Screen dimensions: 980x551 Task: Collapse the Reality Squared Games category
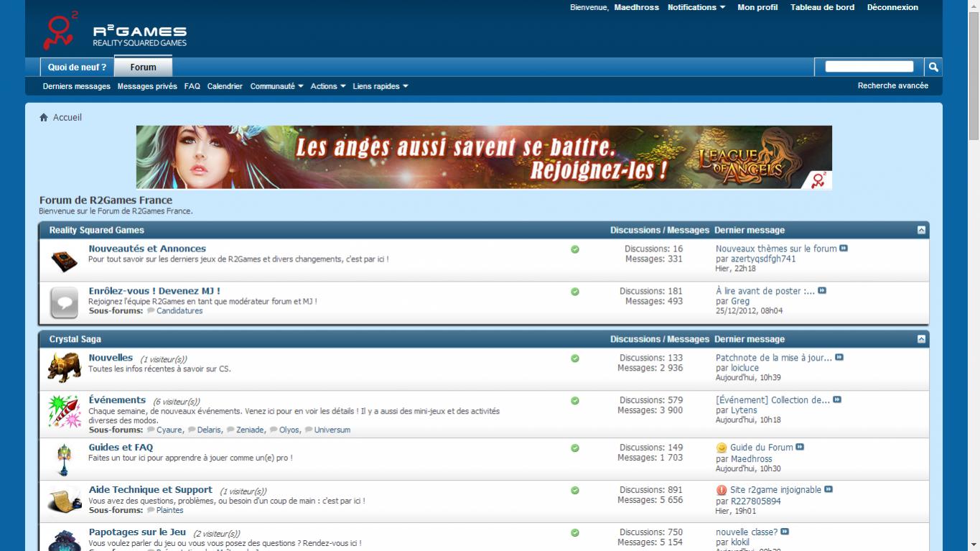(921, 231)
